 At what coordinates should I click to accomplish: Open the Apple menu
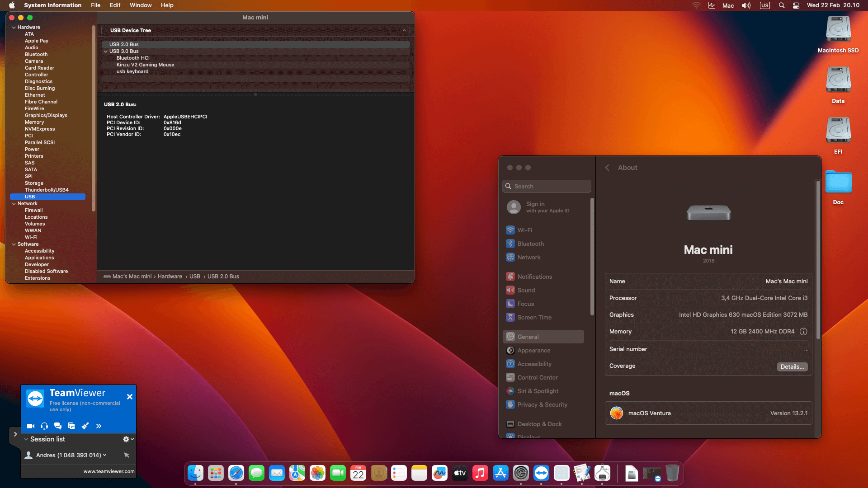tap(12, 5)
